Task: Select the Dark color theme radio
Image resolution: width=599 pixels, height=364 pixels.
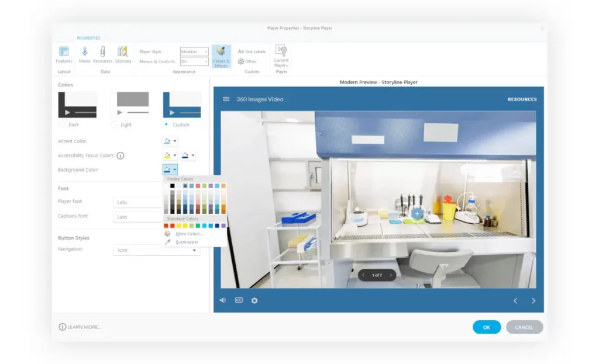Action: pyautogui.click(x=62, y=124)
